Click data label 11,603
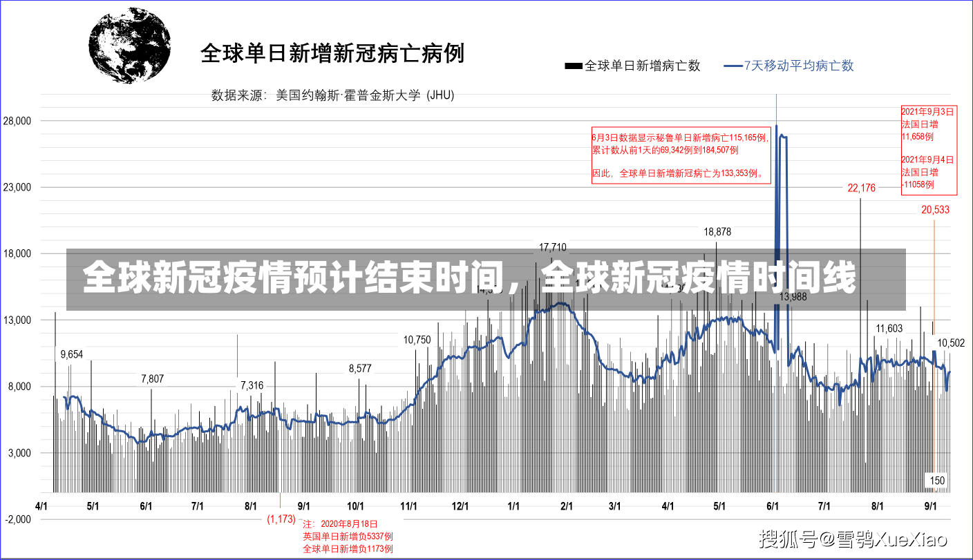Image resolution: width=973 pixels, height=560 pixels. pos(889,328)
